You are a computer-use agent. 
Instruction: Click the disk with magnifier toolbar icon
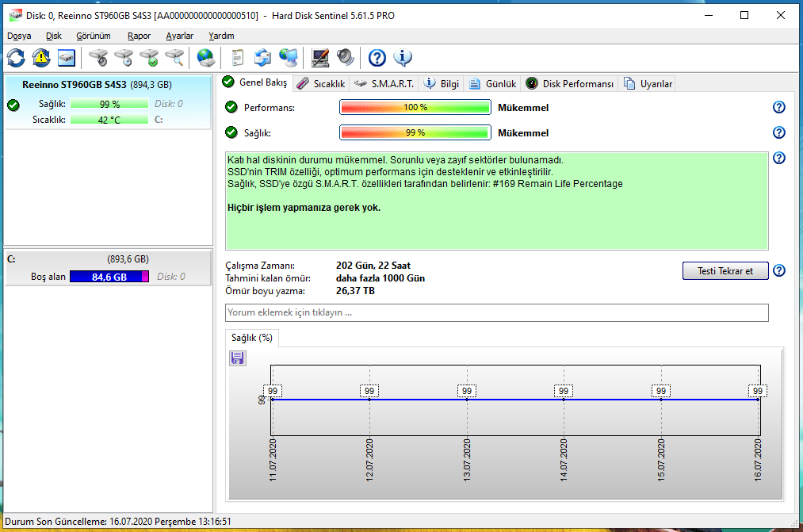[x=175, y=58]
